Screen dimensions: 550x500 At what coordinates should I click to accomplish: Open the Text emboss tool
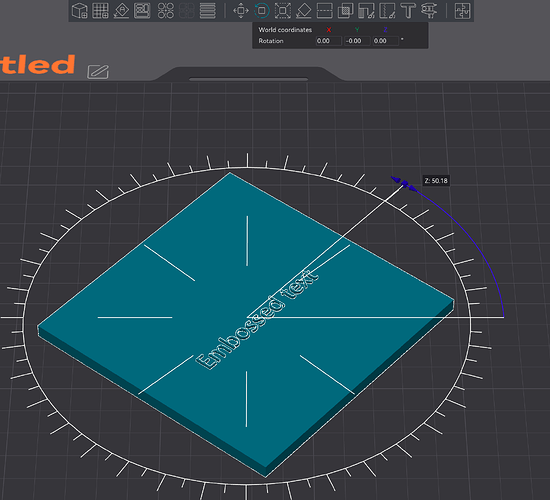coord(408,11)
